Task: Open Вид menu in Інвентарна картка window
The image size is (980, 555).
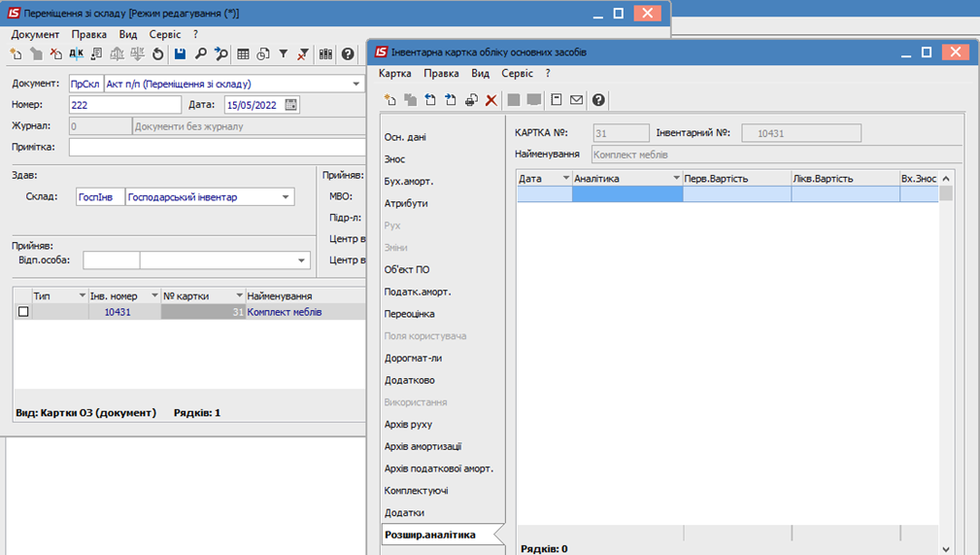Action: click(x=480, y=73)
